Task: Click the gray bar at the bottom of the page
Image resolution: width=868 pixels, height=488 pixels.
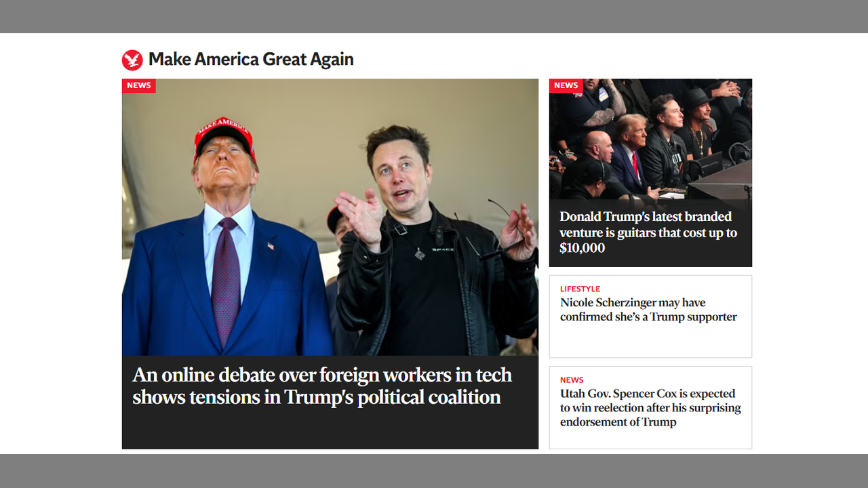Action: [x=434, y=471]
